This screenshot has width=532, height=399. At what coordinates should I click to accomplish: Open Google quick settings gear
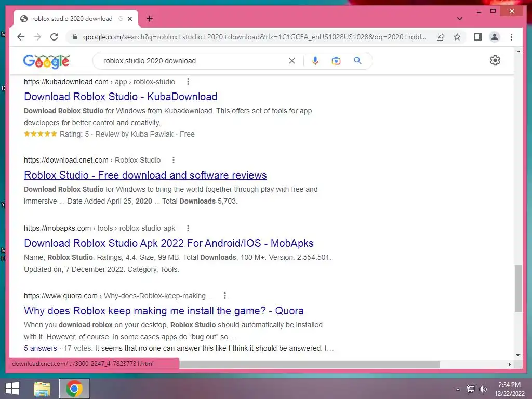coord(495,60)
